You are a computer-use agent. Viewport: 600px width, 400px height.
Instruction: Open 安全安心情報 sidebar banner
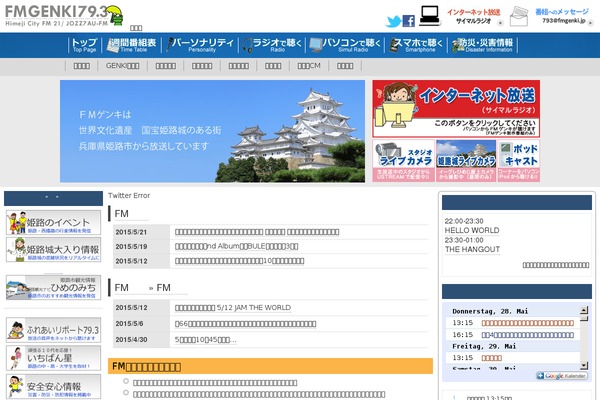point(54,386)
